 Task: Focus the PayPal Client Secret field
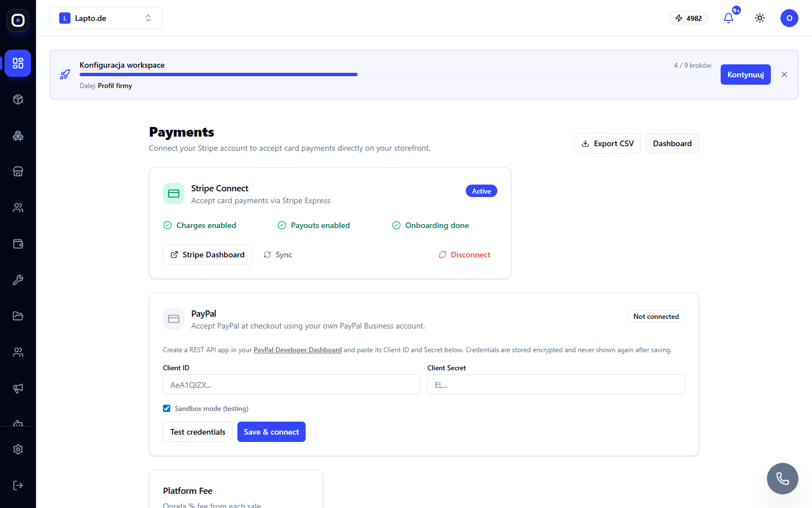click(x=556, y=384)
